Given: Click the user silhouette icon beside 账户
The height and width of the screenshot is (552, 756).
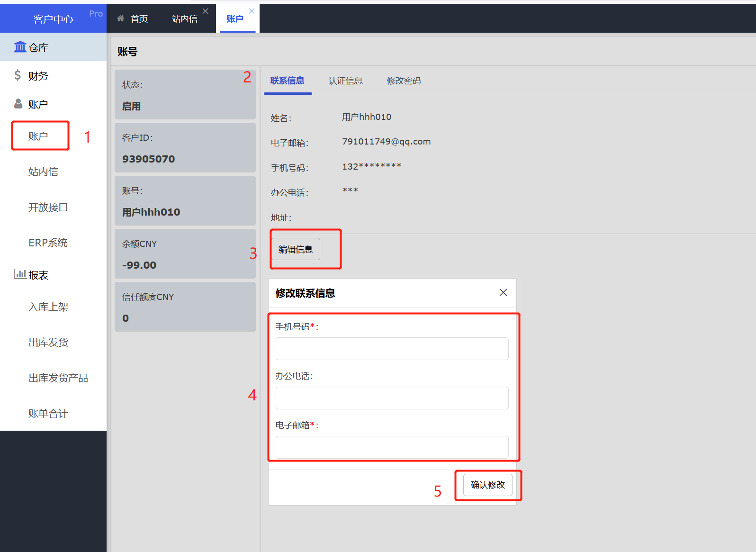Looking at the screenshot, I should pos(18,104).
